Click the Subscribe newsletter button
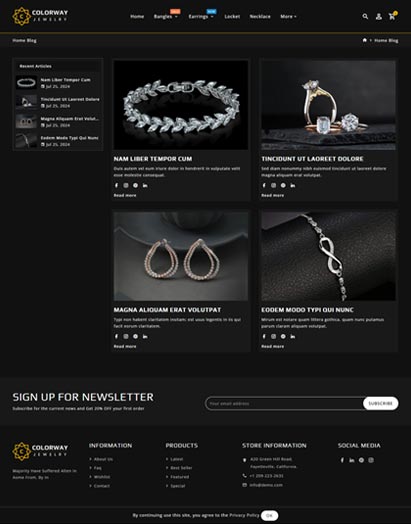The height and width of the screenshot is (524, 411). click(381, 403)
